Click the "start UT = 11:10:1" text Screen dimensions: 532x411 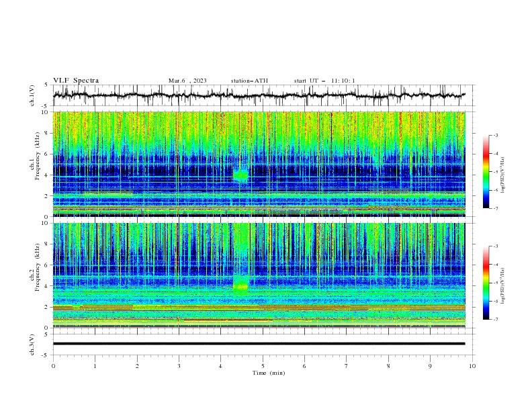[324, 81]
